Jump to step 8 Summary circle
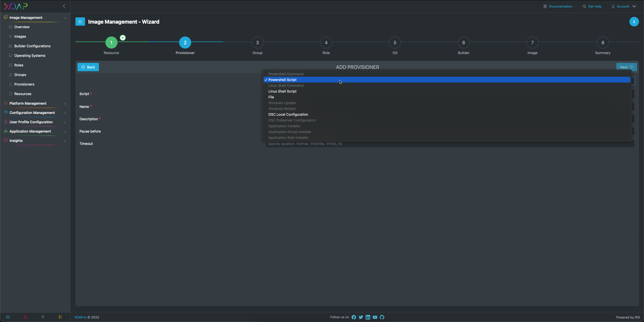This screenshot has height=322, width=644. click(603, 43)
